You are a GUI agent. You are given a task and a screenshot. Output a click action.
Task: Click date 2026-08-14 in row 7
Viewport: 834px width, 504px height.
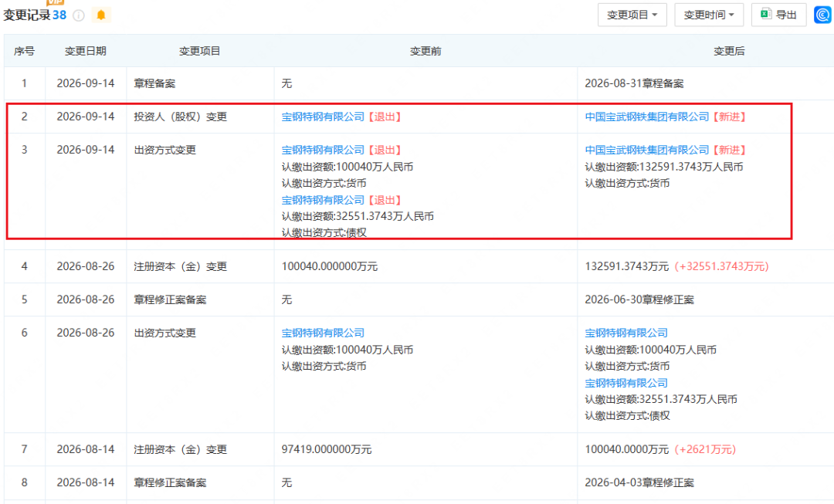pyautogui.click(x=86, y=449)
